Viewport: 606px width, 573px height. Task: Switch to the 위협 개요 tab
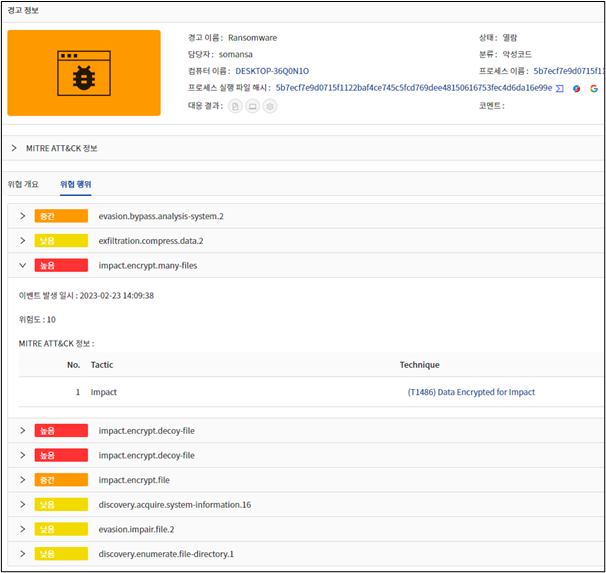tap(23, 184)
